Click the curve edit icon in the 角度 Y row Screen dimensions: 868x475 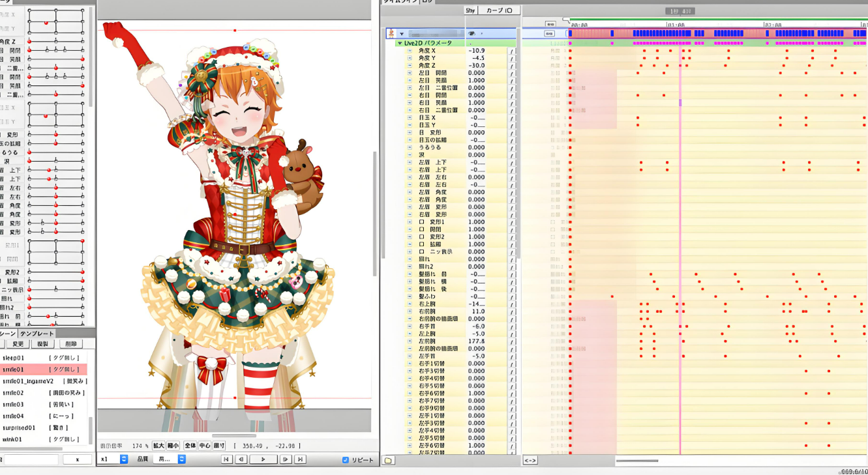[x=513, y=58]
